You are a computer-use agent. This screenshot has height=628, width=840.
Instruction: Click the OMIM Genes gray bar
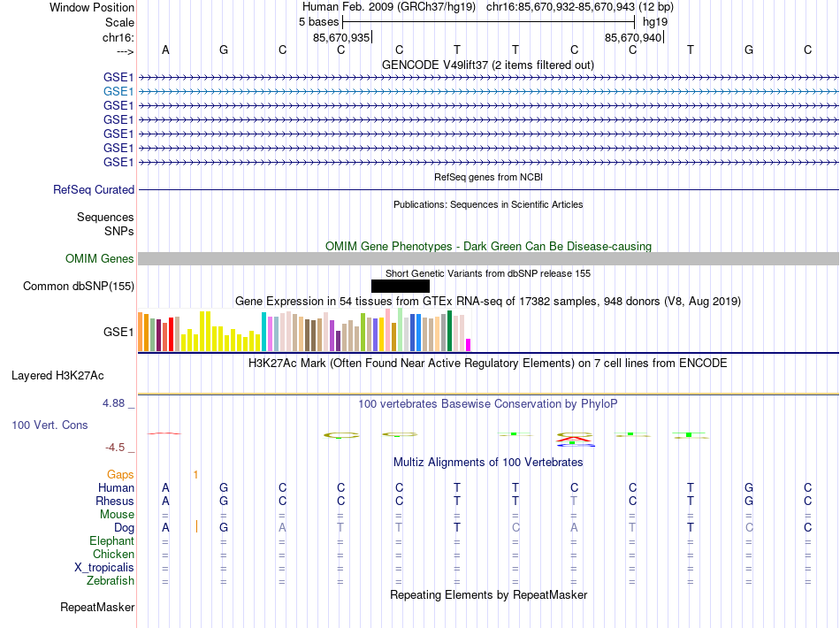(x=489, y=259)
